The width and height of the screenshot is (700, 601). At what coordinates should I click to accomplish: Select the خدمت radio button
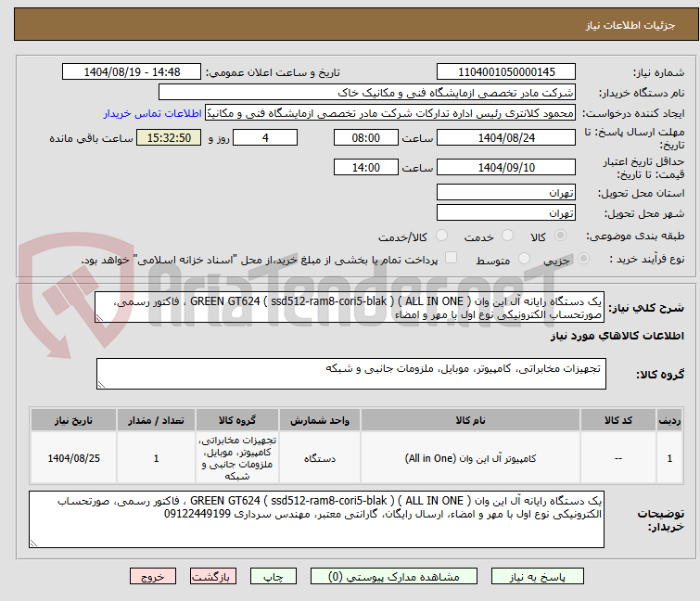[x=507, y=236]
